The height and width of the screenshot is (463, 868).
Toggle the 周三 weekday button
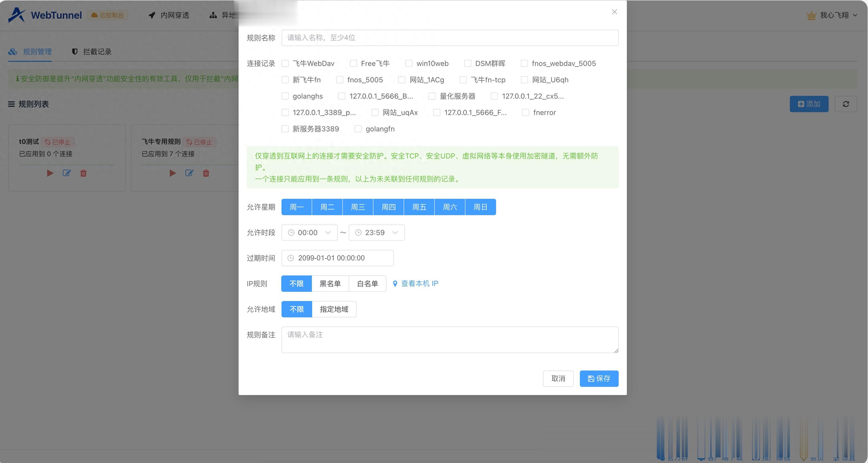click(358, 207)
